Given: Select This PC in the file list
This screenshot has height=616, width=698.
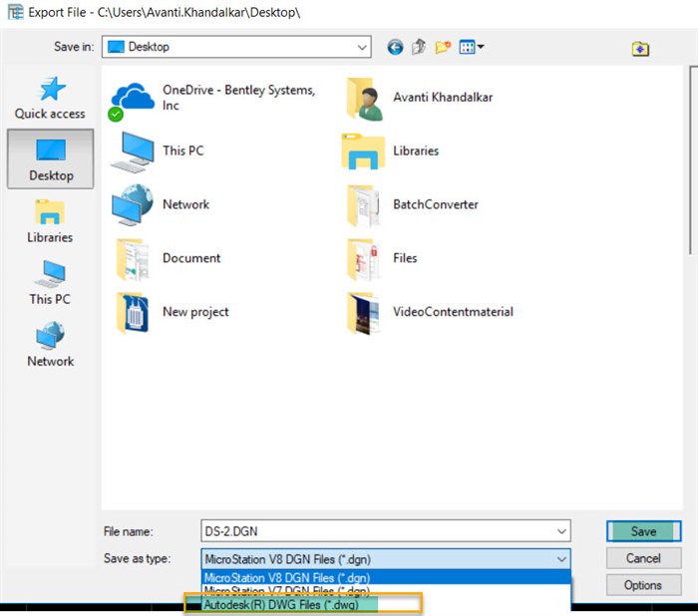Looking at the screenshot, I should click(157, 152).
